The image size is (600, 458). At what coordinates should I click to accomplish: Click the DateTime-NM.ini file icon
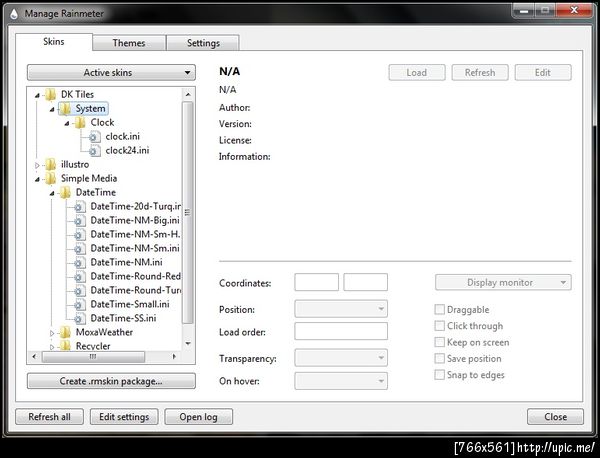(x=80, y=262)
